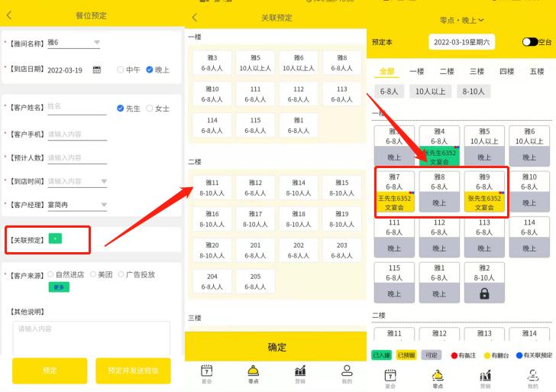Viewport: 556px width, 392px height.
Task: Open the available 雅8 card
Action: tap(439, 192)
